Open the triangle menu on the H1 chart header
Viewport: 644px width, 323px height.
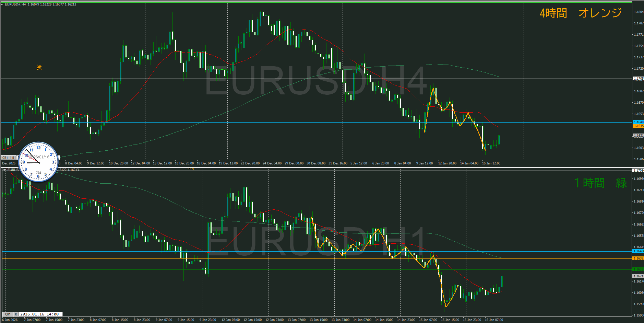[x=4, y=170]
